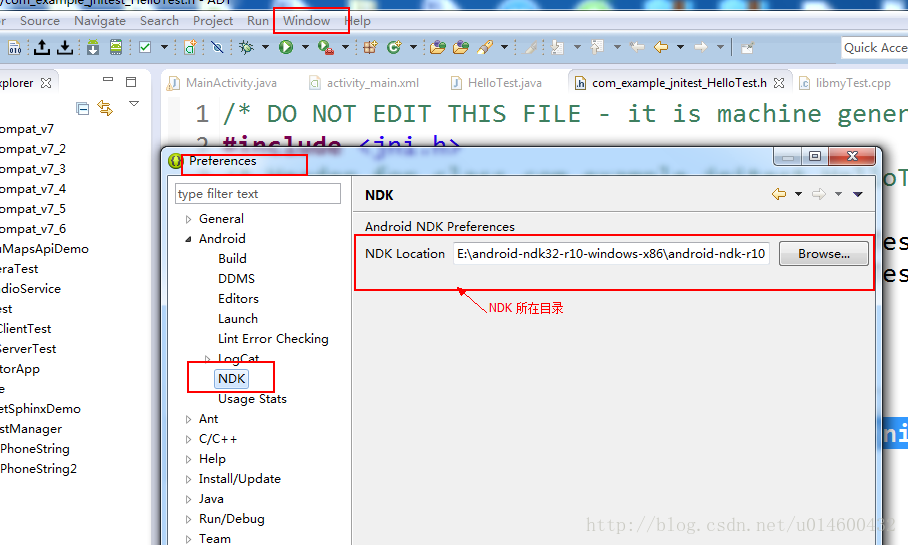The height and width of the screenshot is (545, 908).
Task: Click the Back navigation arrow in main toolbar
Action: coord(661,47)
